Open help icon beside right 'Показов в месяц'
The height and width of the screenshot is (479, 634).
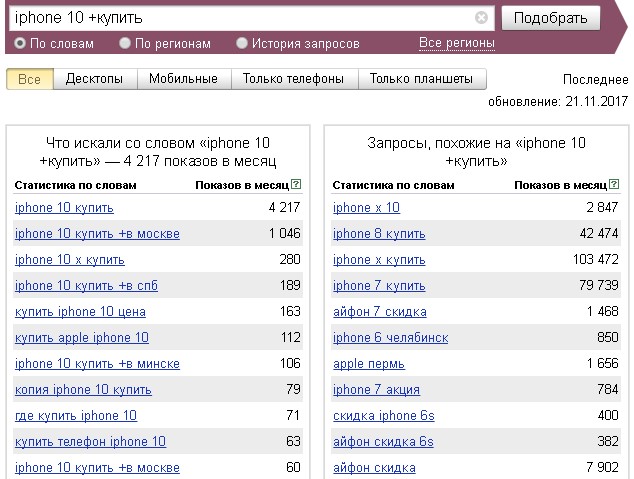(614, 184)
